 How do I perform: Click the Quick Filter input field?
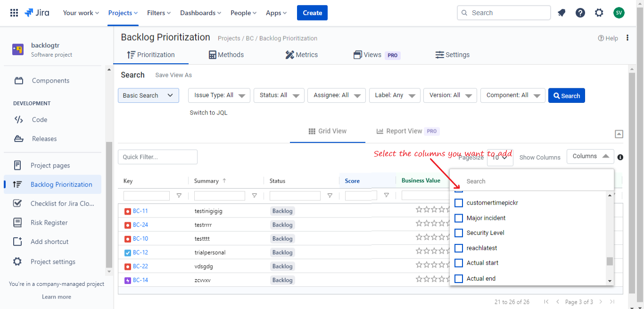157,157
